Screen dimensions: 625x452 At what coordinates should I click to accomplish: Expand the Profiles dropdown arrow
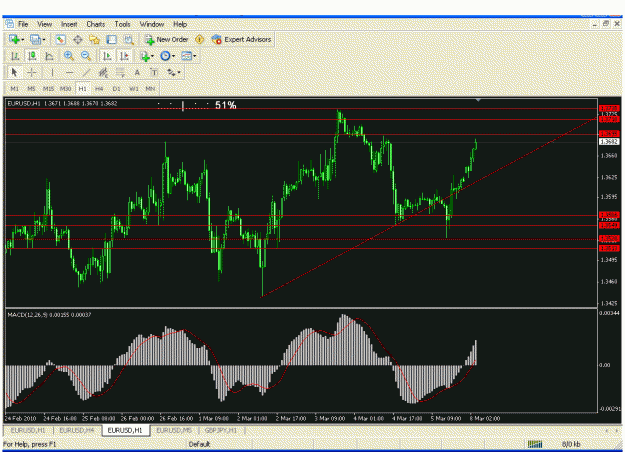(x=44, y=39)
